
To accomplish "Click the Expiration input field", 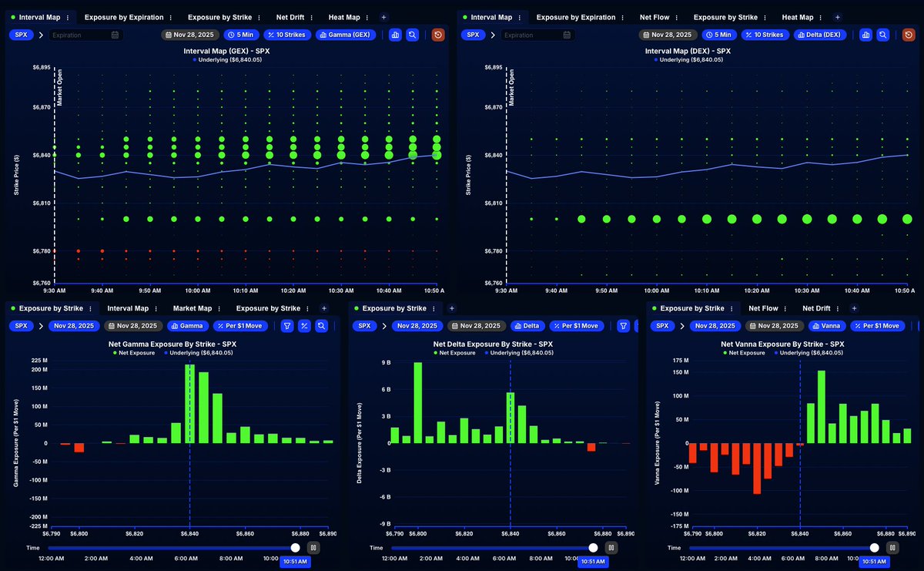I will tap(85, 34).
